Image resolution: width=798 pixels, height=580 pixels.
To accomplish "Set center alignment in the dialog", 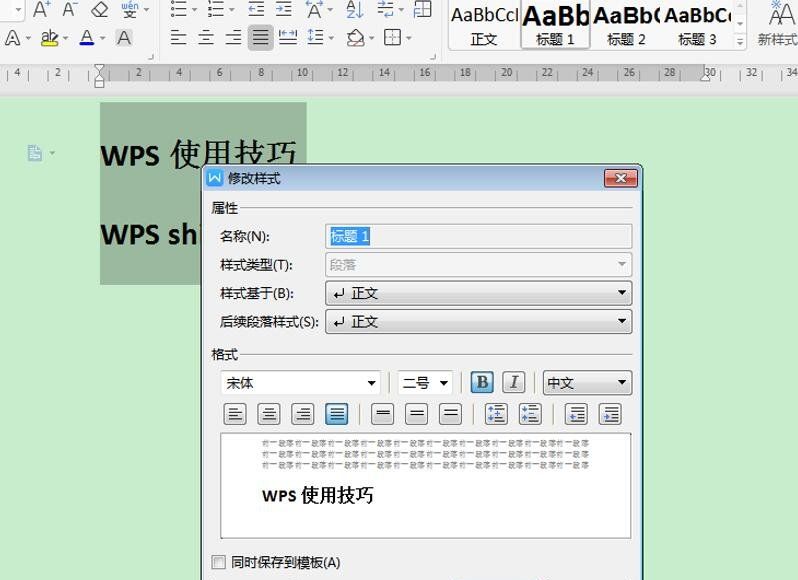I will click(x=269, y=414).
